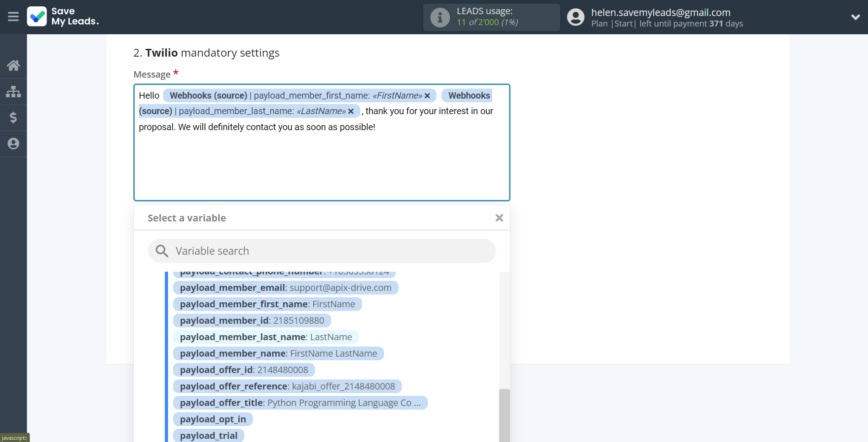Viewport: 868px width, 442px height.
Task: Open the connections sitemap icon in the sidebar
Action: tap(13, 91)
